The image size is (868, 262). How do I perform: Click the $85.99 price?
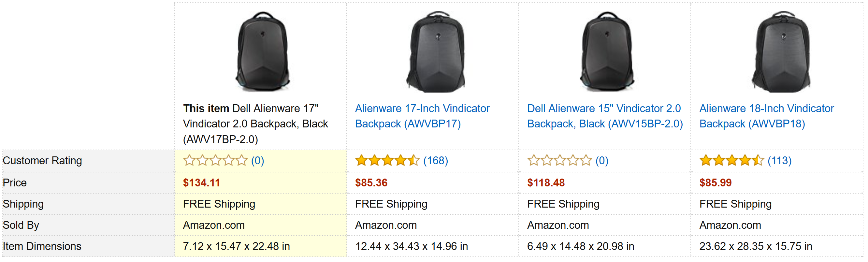coord(716,183)
